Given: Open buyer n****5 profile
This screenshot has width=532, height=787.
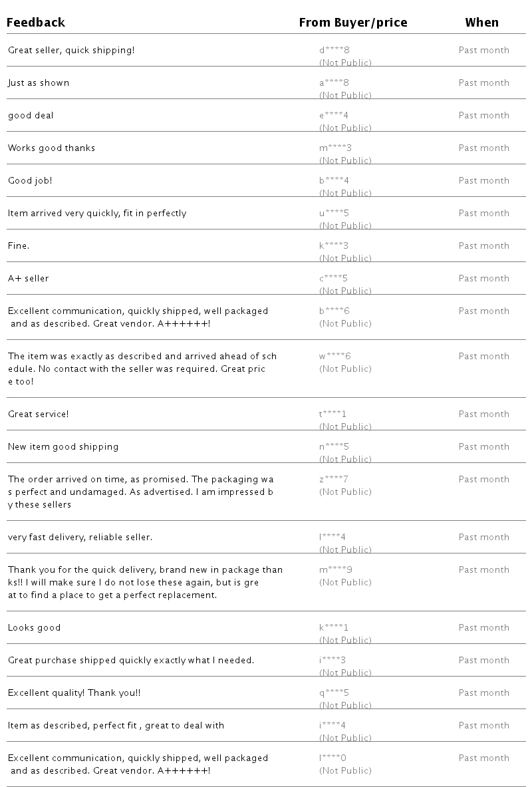Looking at the screenshot, I should (334, 447).
